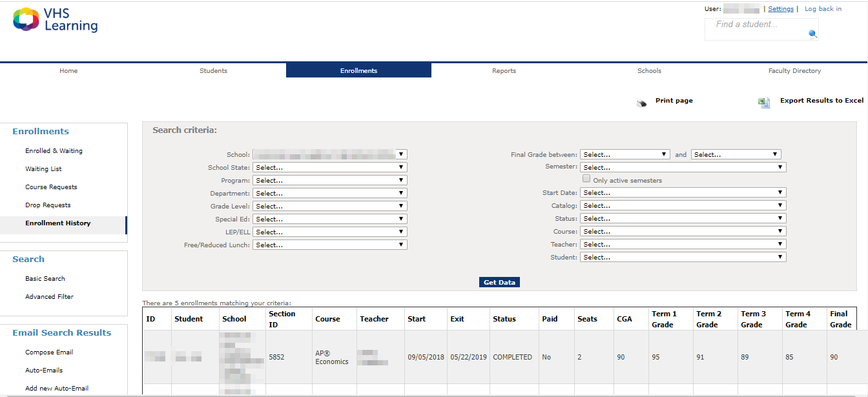Open Drop Requests in the sidebar
868x397 pixels.
pos(48,205)
